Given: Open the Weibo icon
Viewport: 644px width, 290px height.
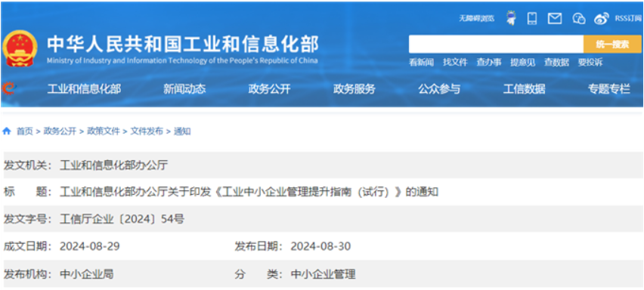Looking at the screenshot, I should click(x=602, y=18).
